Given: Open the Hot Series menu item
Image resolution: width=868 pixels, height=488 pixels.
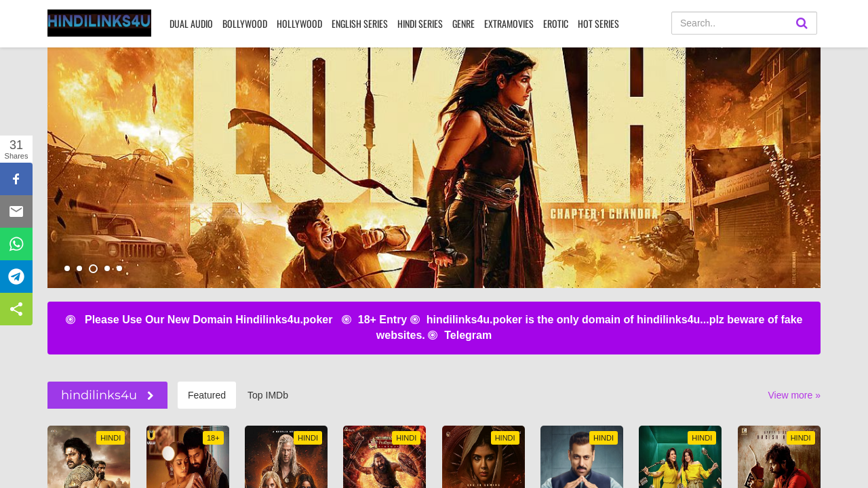Looking at the screenshot, I should (x=598, y=24).
